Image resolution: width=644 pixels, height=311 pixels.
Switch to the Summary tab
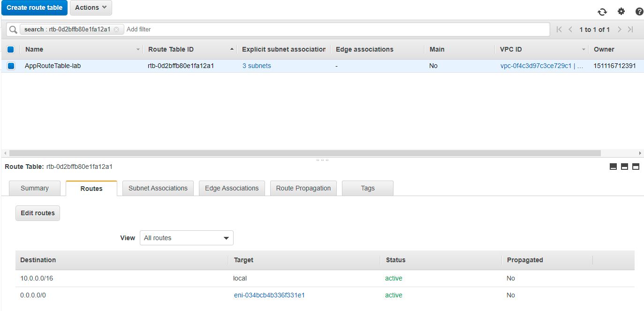pyautogui.click(x=35, y=188)
